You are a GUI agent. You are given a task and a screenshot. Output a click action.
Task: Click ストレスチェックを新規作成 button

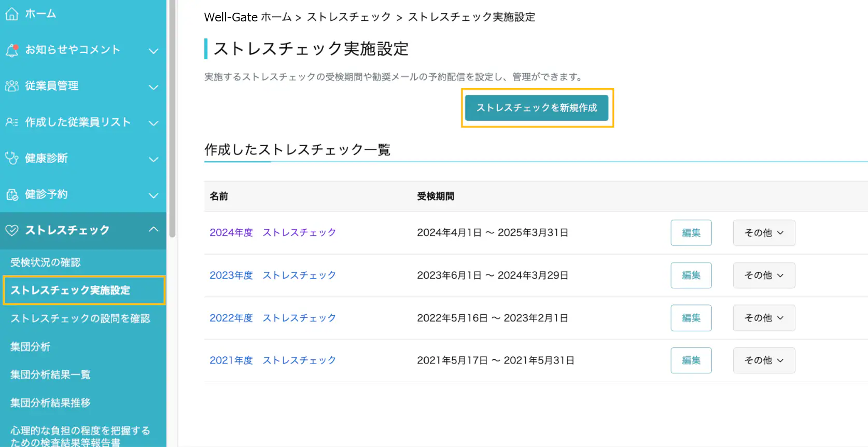pos(537,108)
